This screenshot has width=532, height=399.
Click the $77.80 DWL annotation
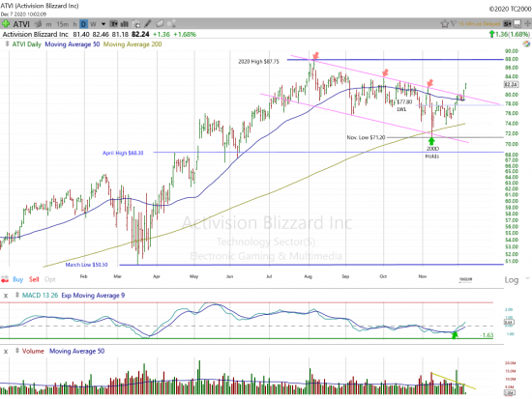click(404, 105)
